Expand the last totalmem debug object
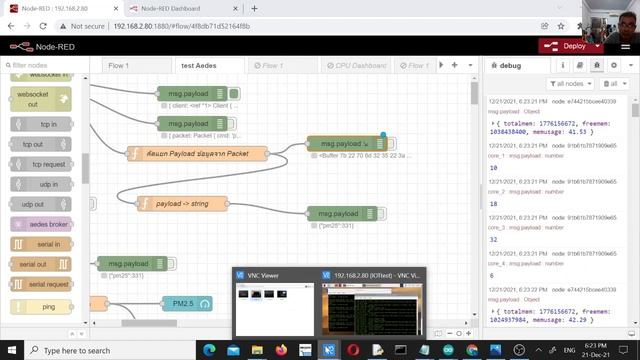 tap(493, 311)
